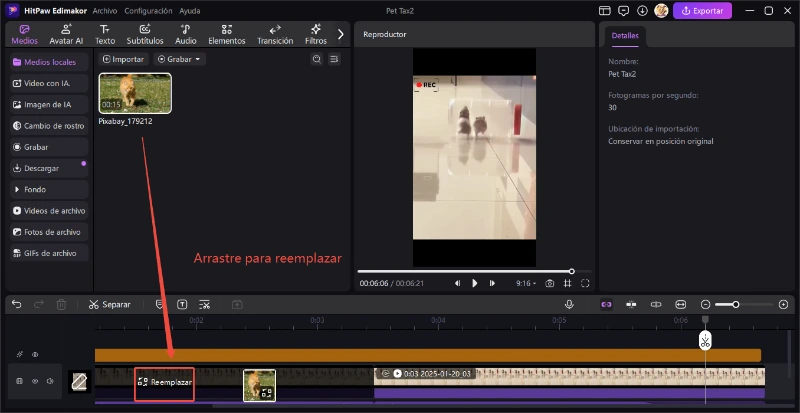Play the video preview

click(474, 283)
